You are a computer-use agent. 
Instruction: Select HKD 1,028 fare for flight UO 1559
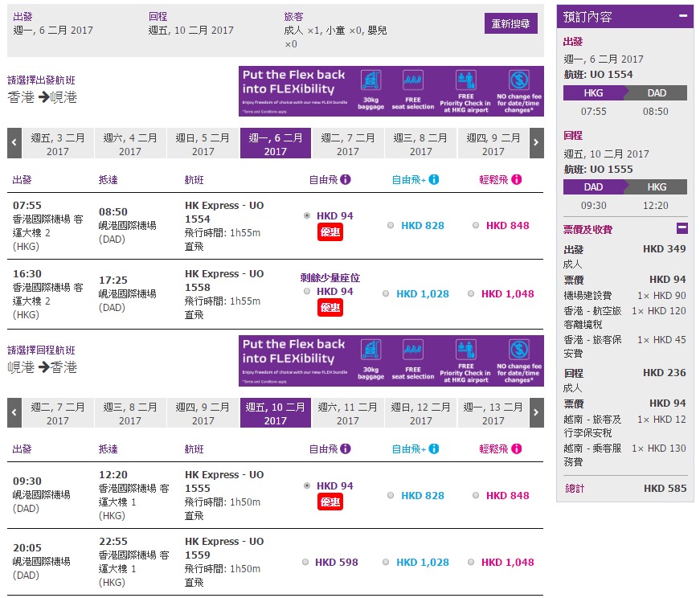click(x=386, y=562)
